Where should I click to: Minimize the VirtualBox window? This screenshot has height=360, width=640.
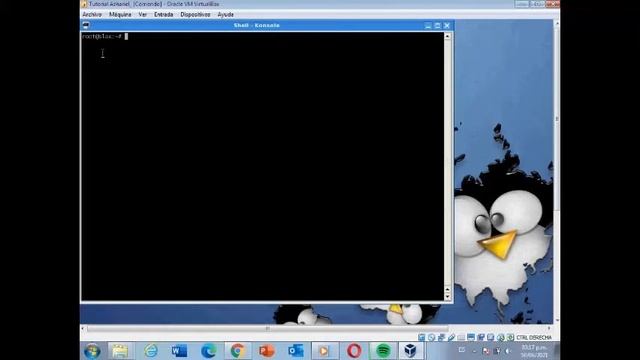(522, 4)
